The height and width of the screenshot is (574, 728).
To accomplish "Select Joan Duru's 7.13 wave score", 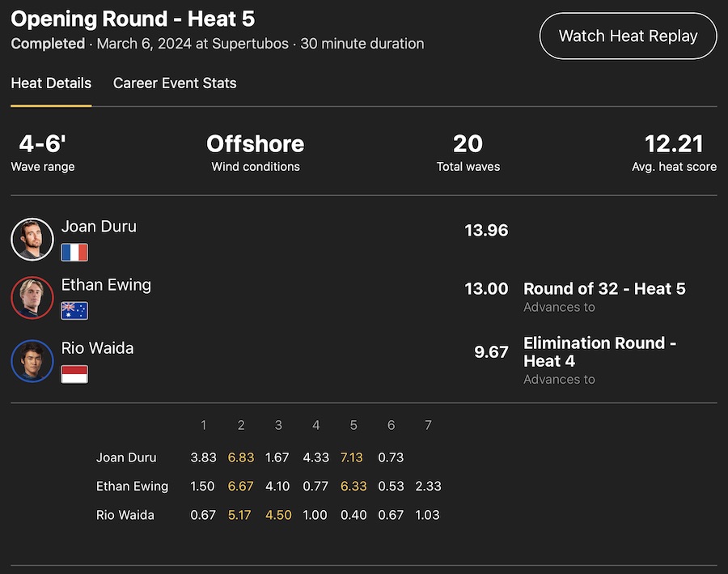I will [352, 457].
